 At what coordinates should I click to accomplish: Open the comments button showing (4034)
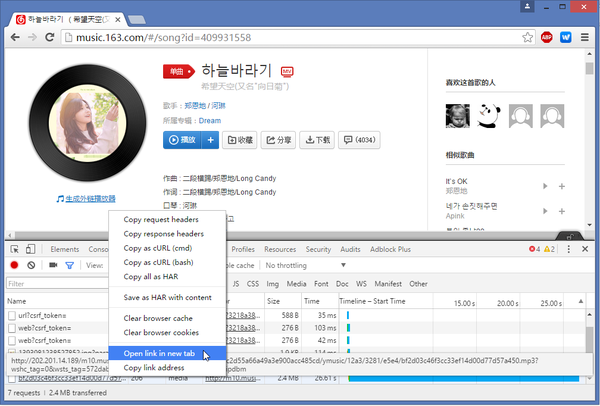click(359, 140)
